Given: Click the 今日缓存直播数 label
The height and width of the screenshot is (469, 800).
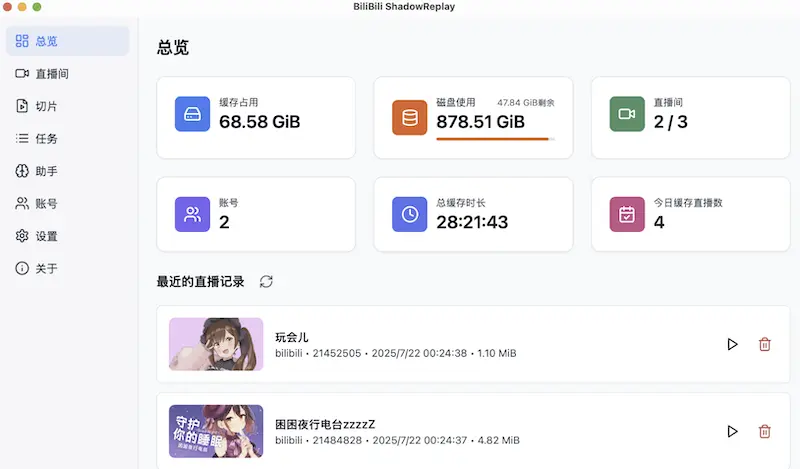Looking at the screenshot, I should (x=688, y=203).
